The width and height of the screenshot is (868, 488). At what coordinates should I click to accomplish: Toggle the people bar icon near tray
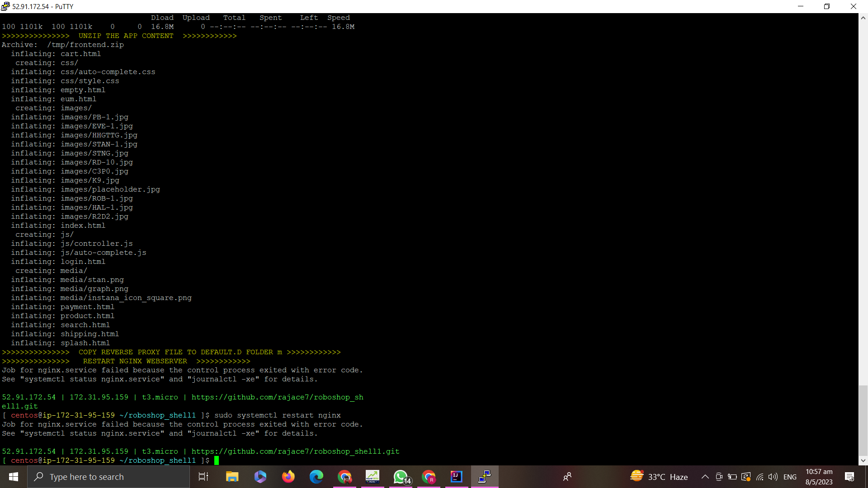coord(567,477)
